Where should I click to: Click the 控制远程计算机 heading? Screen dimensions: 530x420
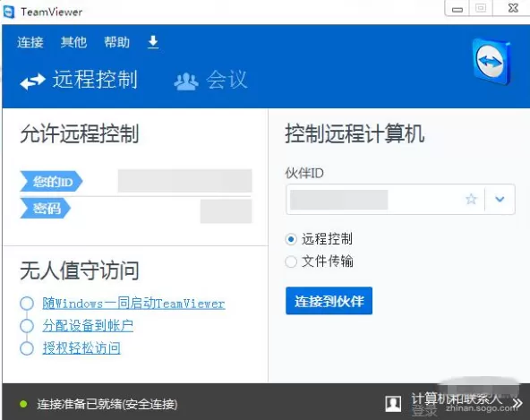(355, 134)
